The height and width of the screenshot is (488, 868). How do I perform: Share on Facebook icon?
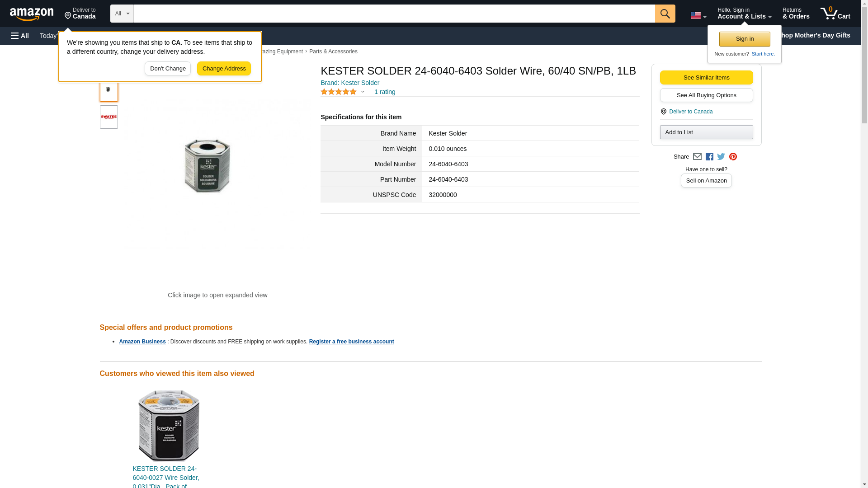pos(709,157)
